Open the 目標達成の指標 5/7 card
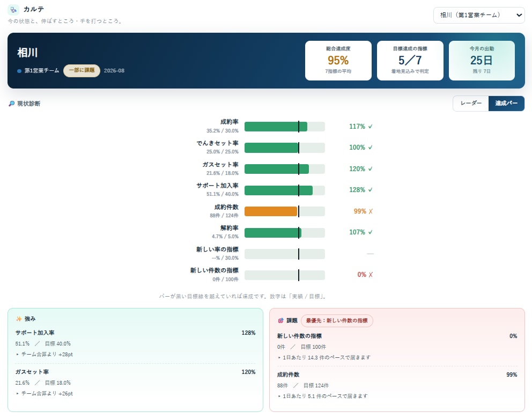 click(410, 61)
